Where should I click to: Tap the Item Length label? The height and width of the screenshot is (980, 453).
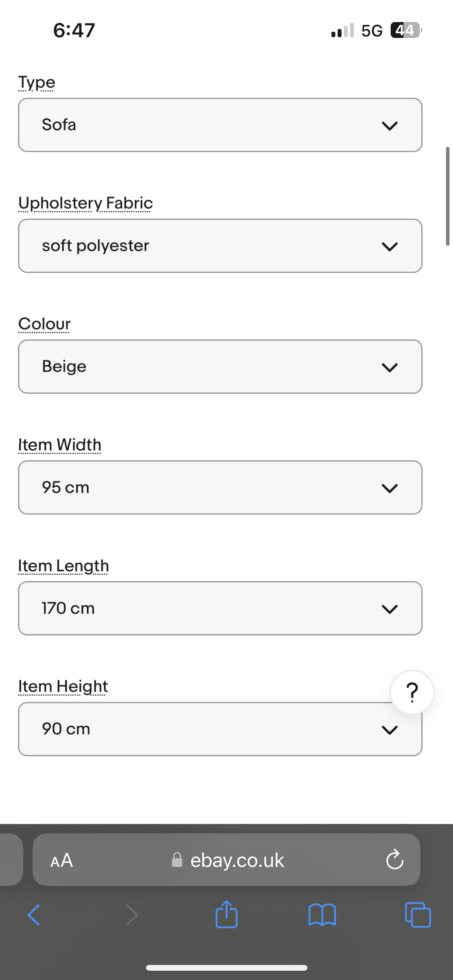63,566
